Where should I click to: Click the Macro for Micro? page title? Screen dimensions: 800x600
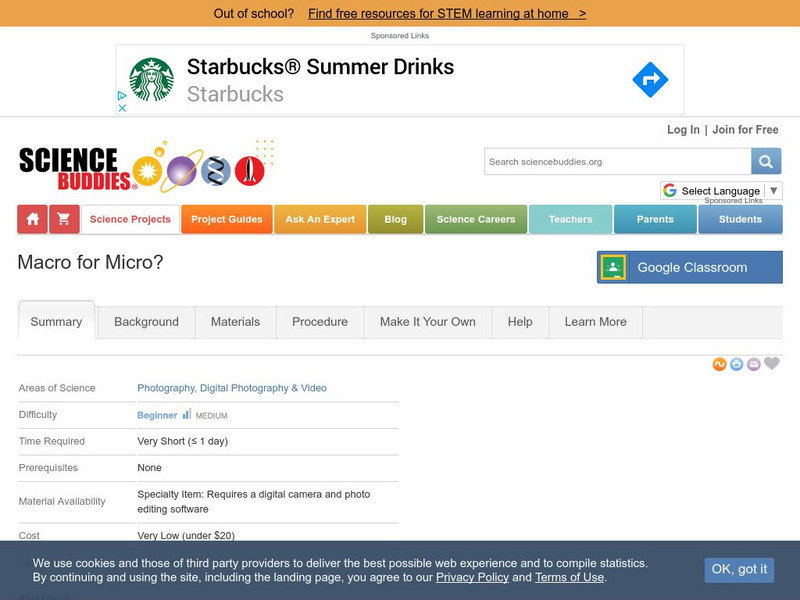tap(90, 262)
